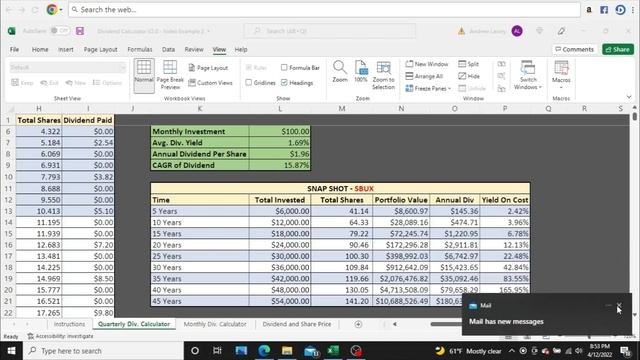Switch to Monthly Div. Calculator sheet
Image resolution: width=640 pixels, height=360 pixels.
215,324
